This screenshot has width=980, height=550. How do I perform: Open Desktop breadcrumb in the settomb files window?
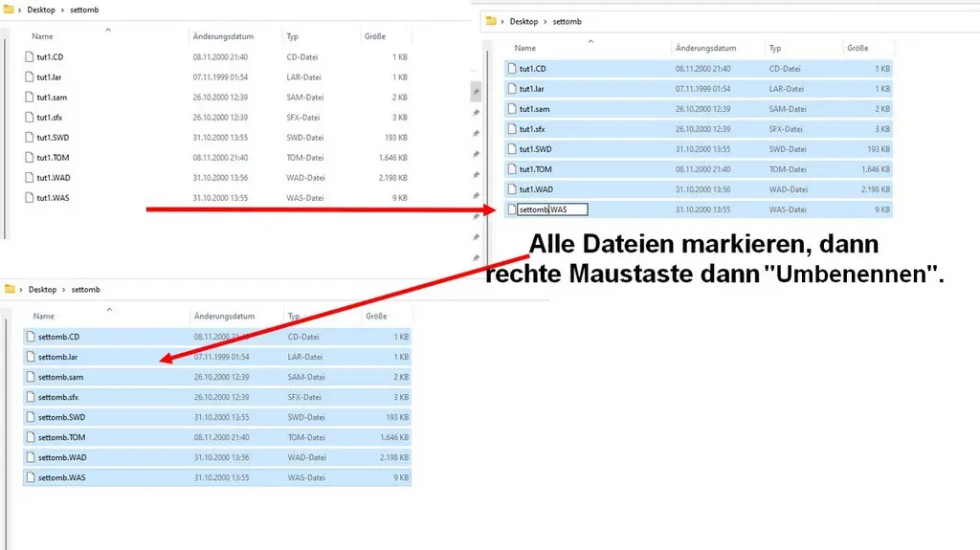42,290
